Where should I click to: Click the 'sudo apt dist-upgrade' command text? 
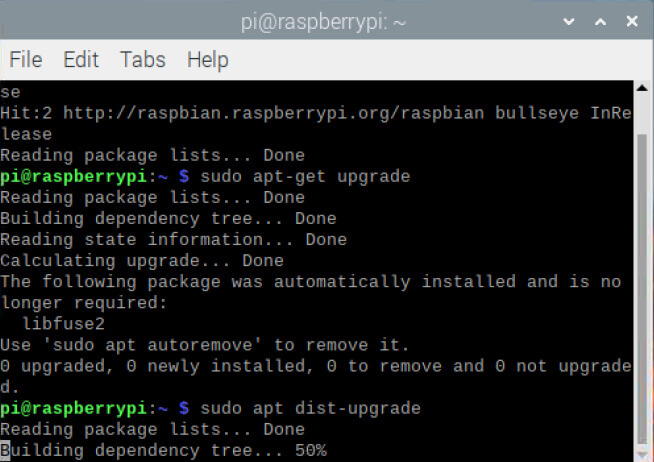click(310, 408)
